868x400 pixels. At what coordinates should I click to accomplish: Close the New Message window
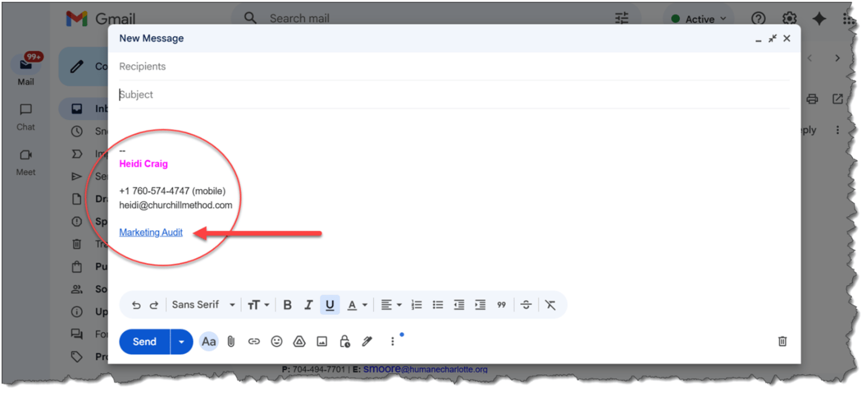787,38
